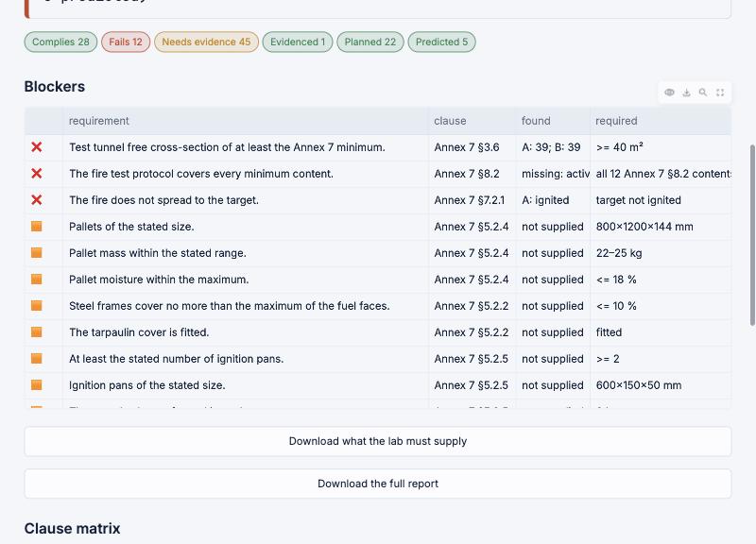The image size is (756, 544).
Task: Click the Blockers section heading
Action: click(x=55, y=87)
